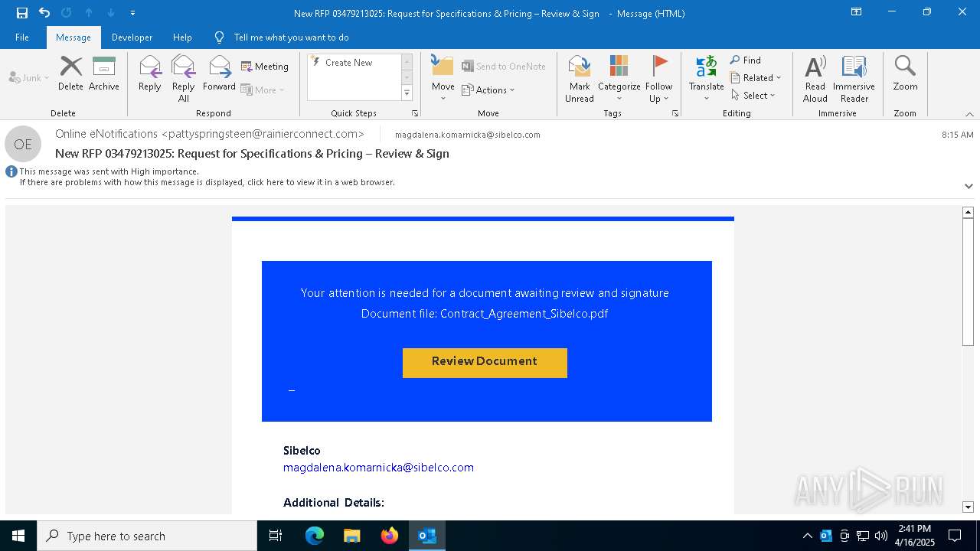Collapse the ribbon

point(969,114)
